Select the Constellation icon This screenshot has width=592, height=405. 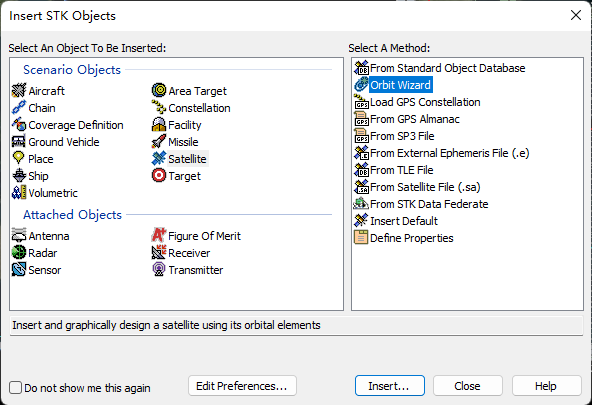tap(159, 108)
